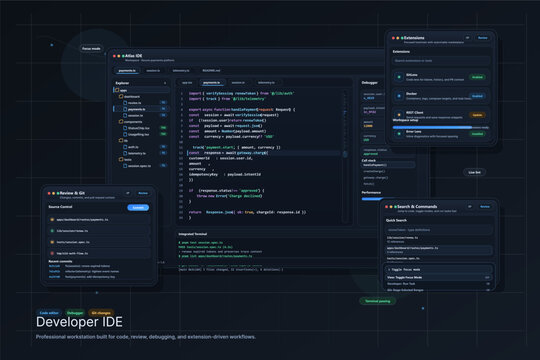Screen dimensions: 540x360
Task: Click the Docker extension icon
Action: [399, 96]
